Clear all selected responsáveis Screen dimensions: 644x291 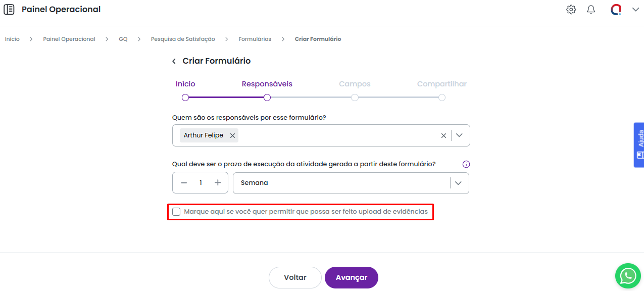[443, 135]
